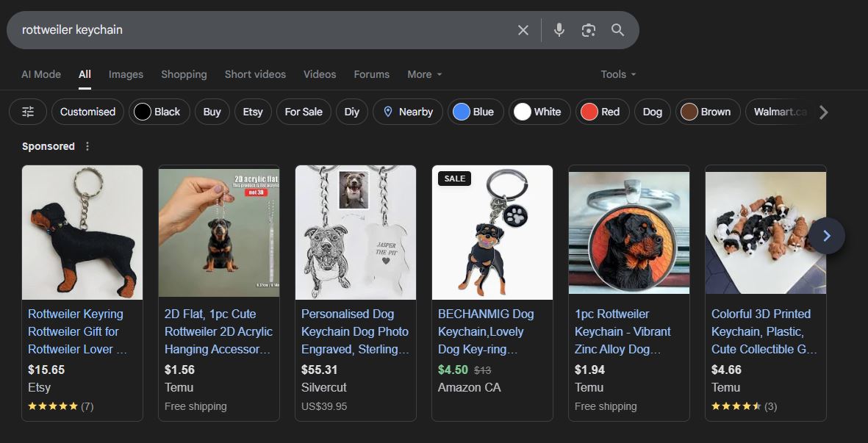
Task: Select the Blue color filter
Action: [x=475, y=112]
